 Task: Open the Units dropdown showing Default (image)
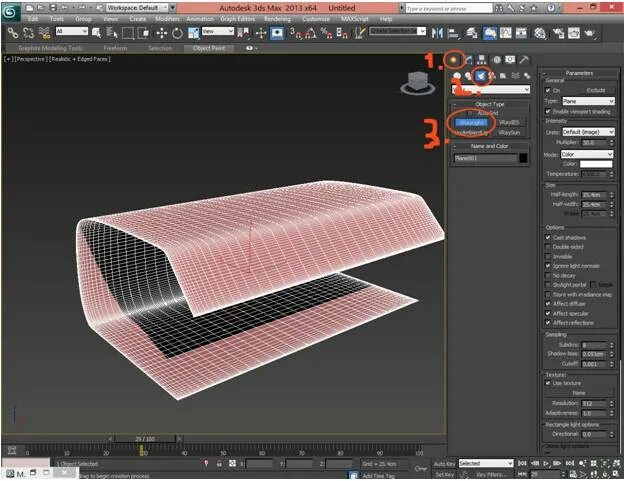589,132
